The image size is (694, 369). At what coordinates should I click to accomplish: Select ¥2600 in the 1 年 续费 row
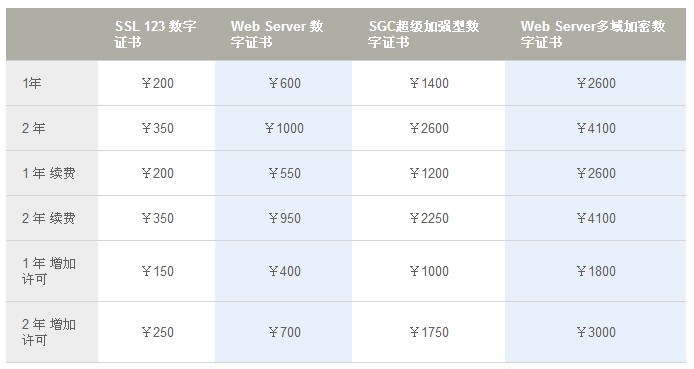596,173
